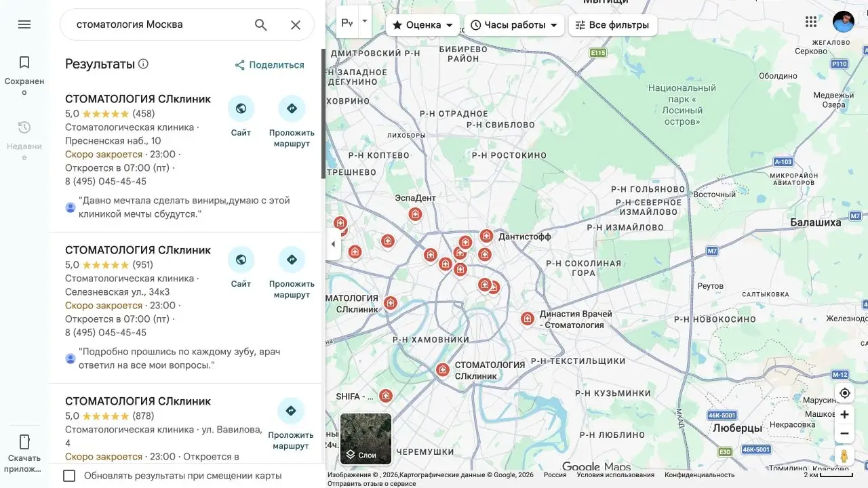Click the results panel scrollbar
868x488 pixels.
[x=323, y=114]
